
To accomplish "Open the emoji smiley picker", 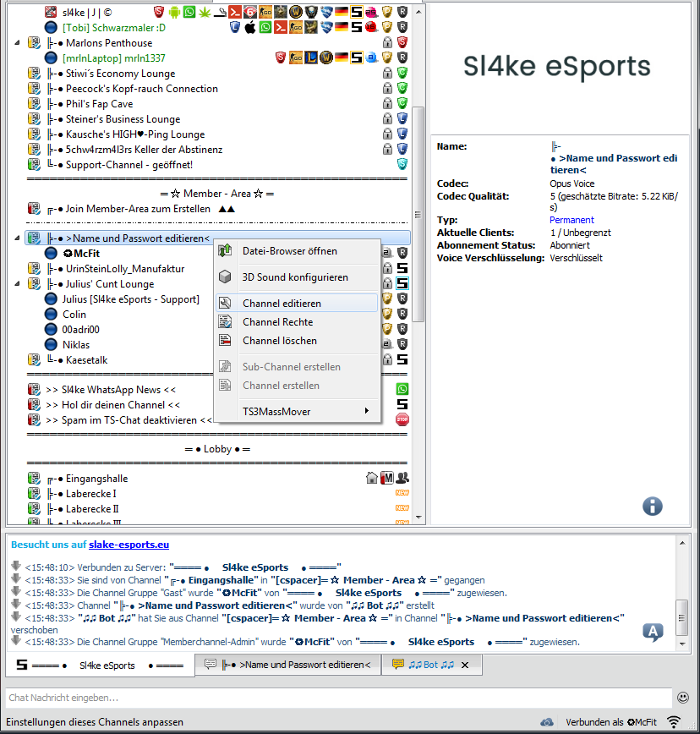I will (683, 698).
